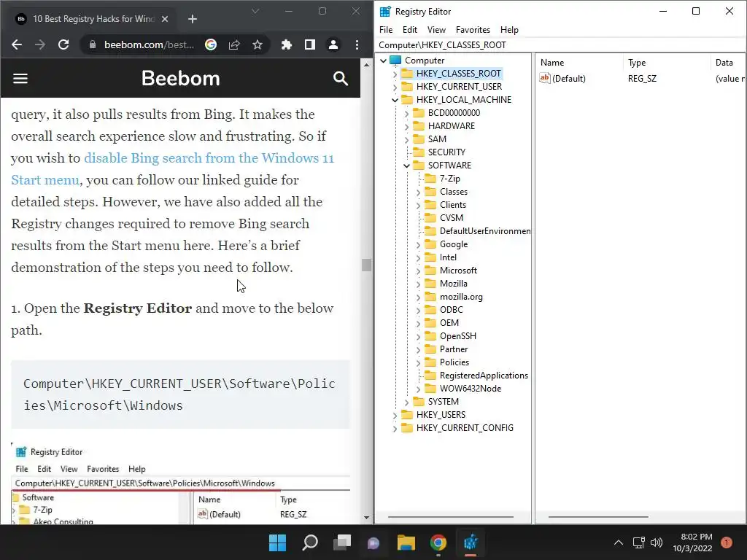Select the HKEY_CURRENT_CONFIG key
Viewport: 747px width, 560px height.
click(465, 428)
